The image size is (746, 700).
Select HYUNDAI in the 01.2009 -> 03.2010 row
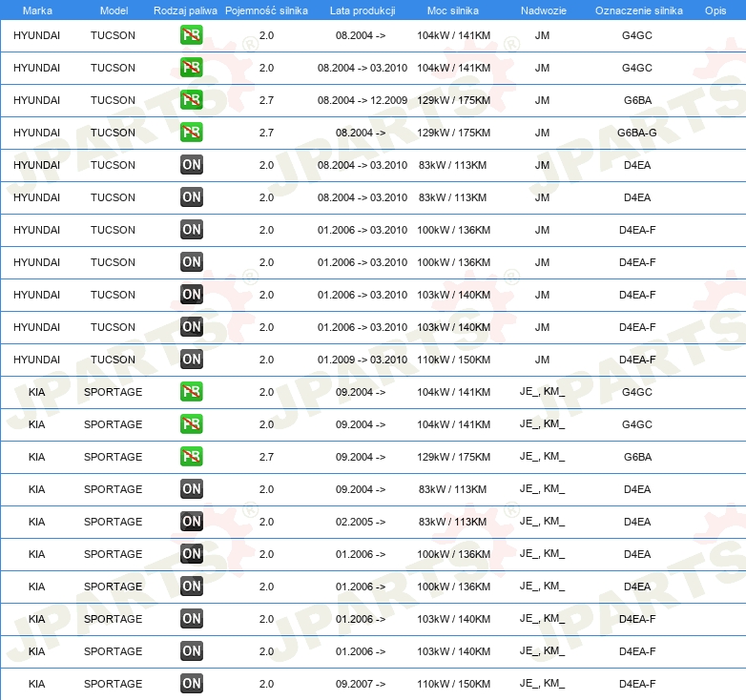click(36, 360)
